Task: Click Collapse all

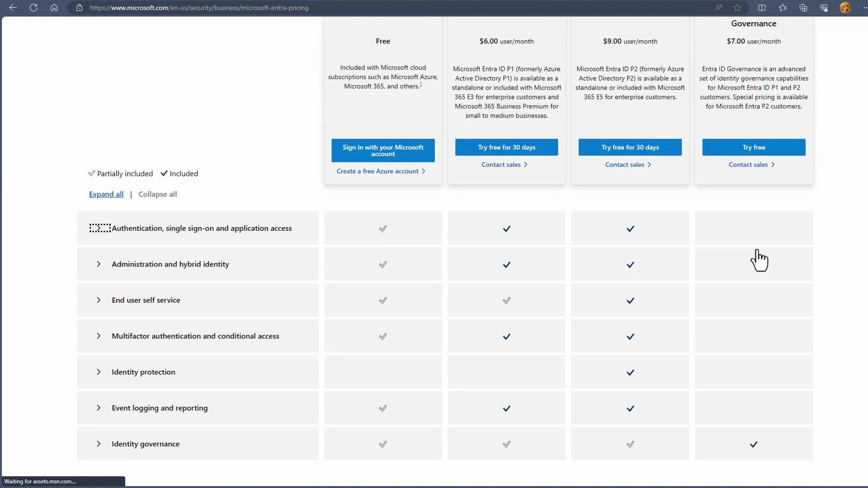Action: tap(157, 194)
